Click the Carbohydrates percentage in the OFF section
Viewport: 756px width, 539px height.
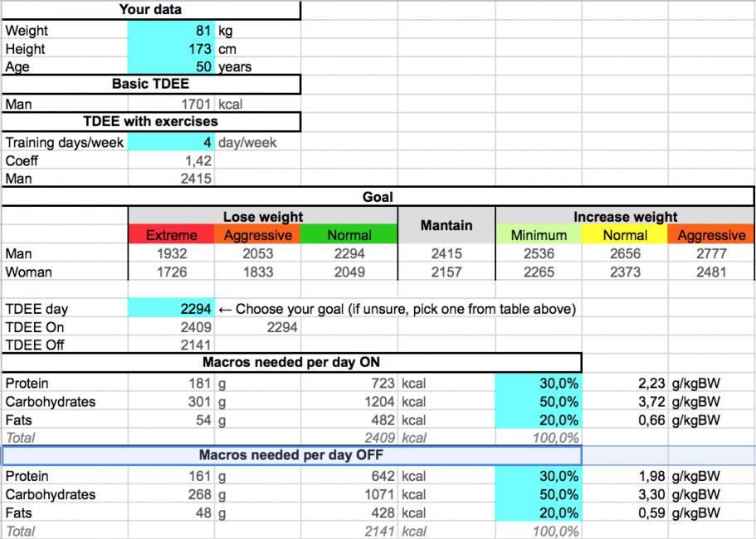click(x=539, y=494)
